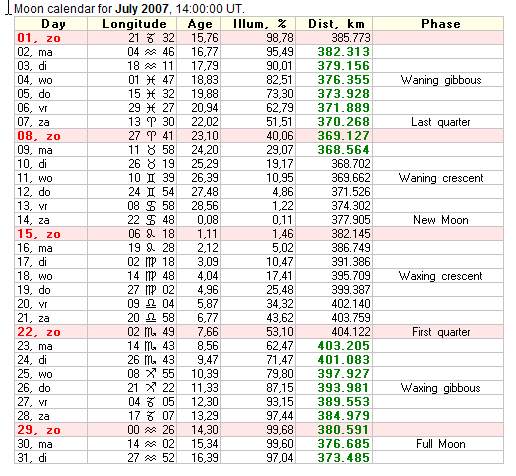Click the distance value 404.122
Image resolution: width=516 pixels, height=476 pixels.
pyautogui.click(x=351, y=332)
